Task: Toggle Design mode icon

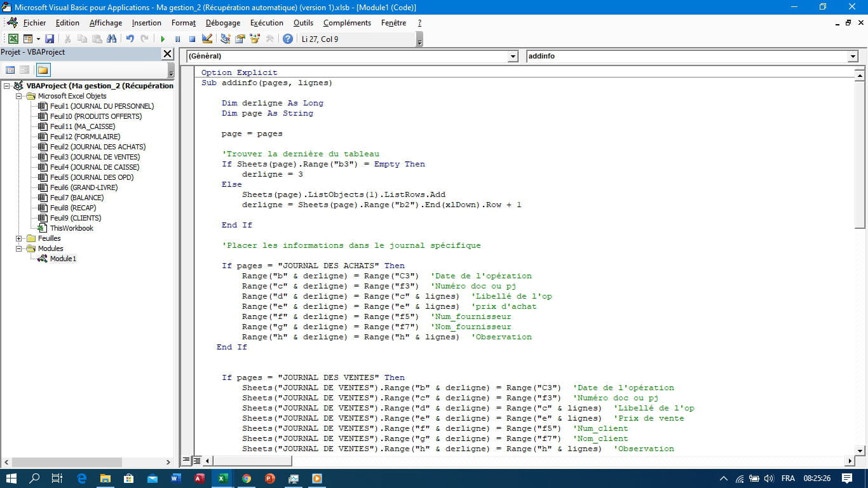Action: click(x=207, y=39)
